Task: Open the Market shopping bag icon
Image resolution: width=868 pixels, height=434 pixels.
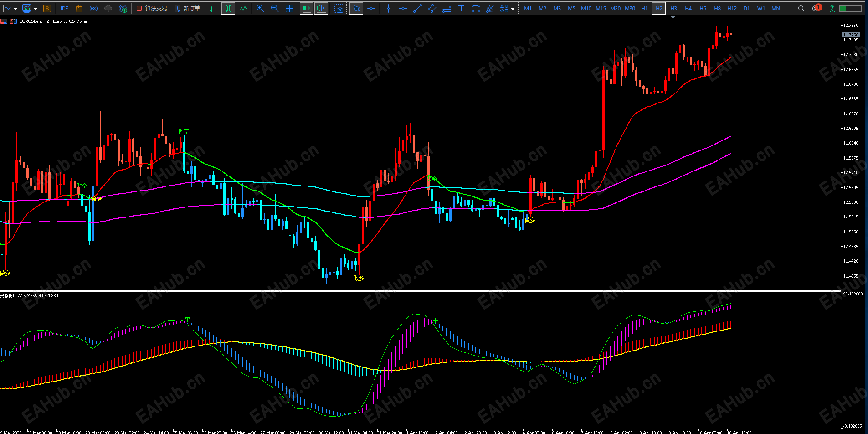Action: pos(79,8)
